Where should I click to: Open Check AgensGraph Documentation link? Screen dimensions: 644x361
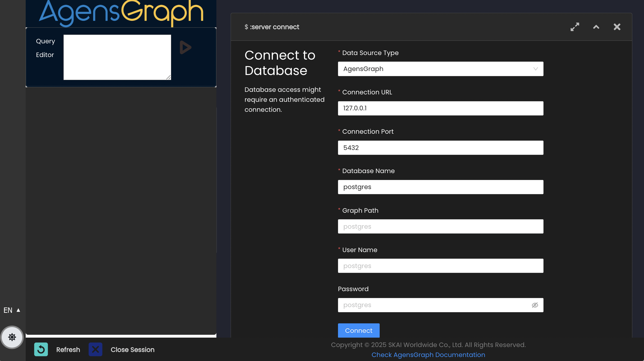pos(428,355)
